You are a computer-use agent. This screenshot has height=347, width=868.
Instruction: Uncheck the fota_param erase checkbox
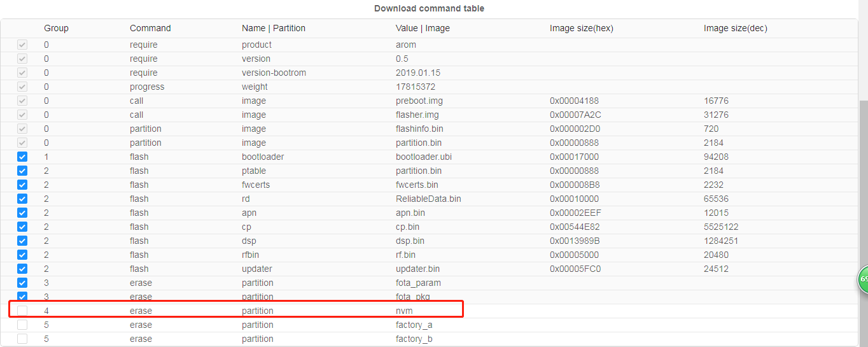pyautogui.click(x=22, y=283)
